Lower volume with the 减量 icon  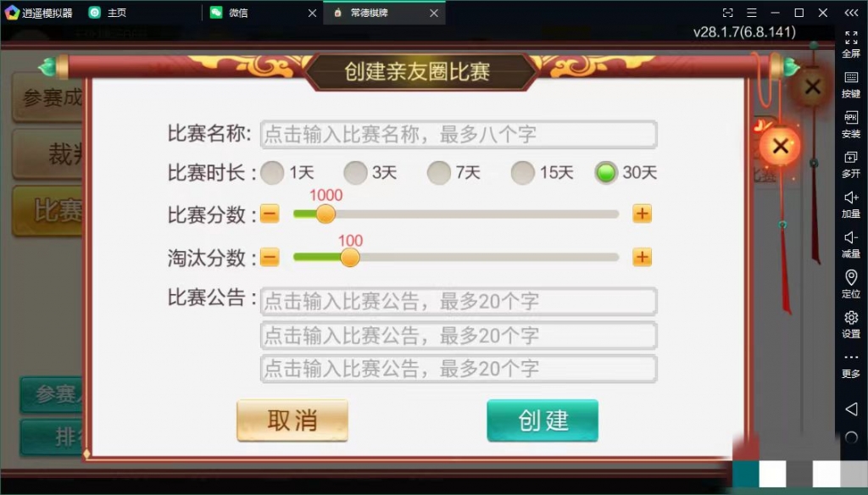(x=851, y=245)
